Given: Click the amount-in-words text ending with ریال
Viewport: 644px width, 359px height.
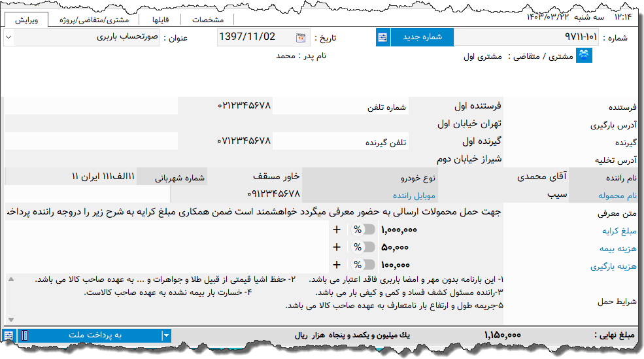Looking at the screenshot, I should click(352, 335).
